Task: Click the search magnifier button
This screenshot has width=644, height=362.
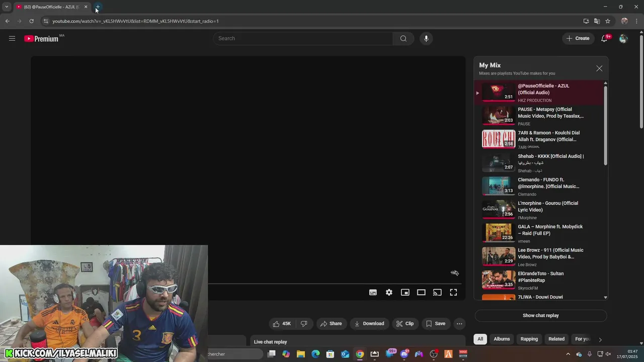Action: (x=404, y=38)
